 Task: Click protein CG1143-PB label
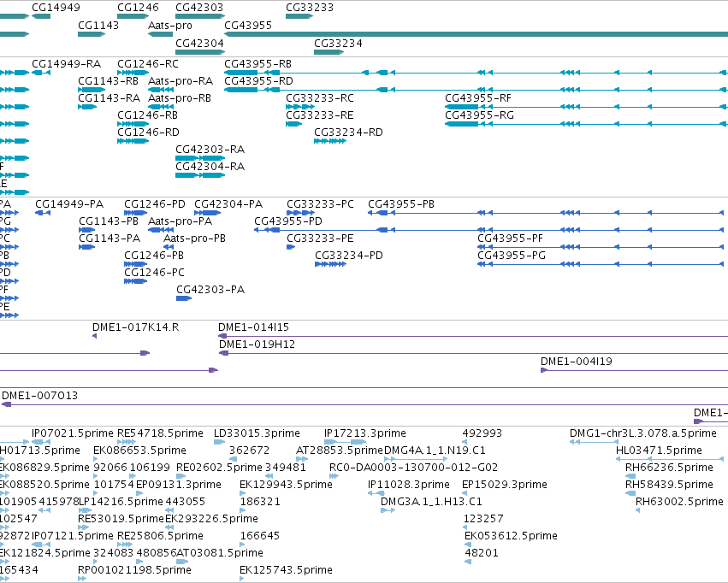pos(109,221)
